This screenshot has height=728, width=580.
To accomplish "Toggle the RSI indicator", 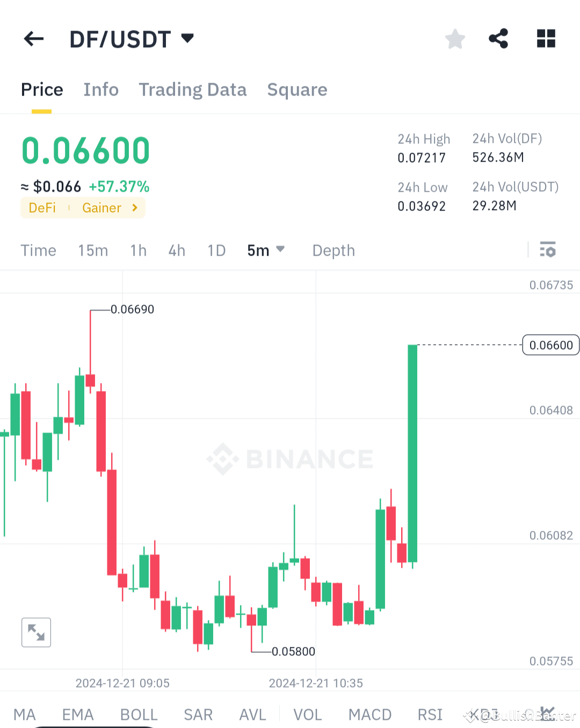I will 430,715.
